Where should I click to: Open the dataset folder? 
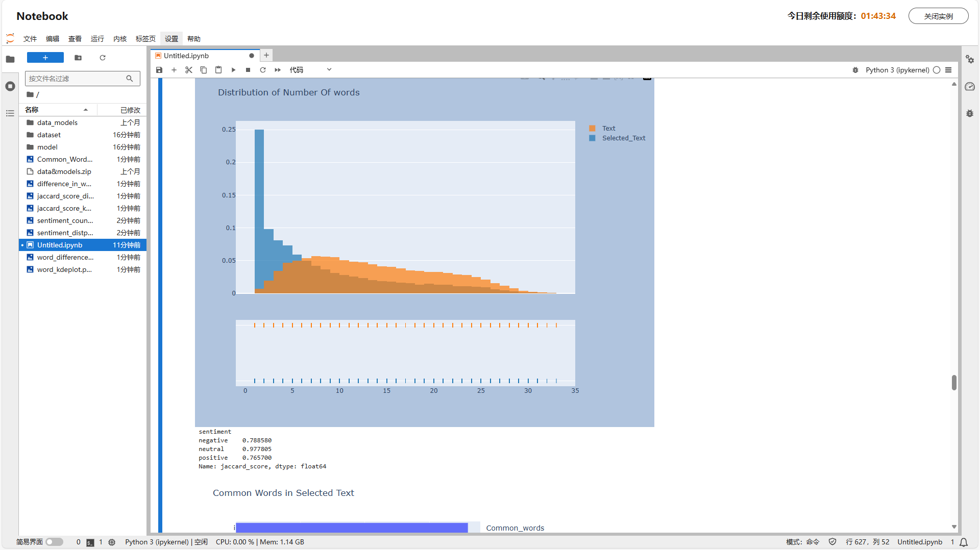pyautogui.click(x=83, y=135)
